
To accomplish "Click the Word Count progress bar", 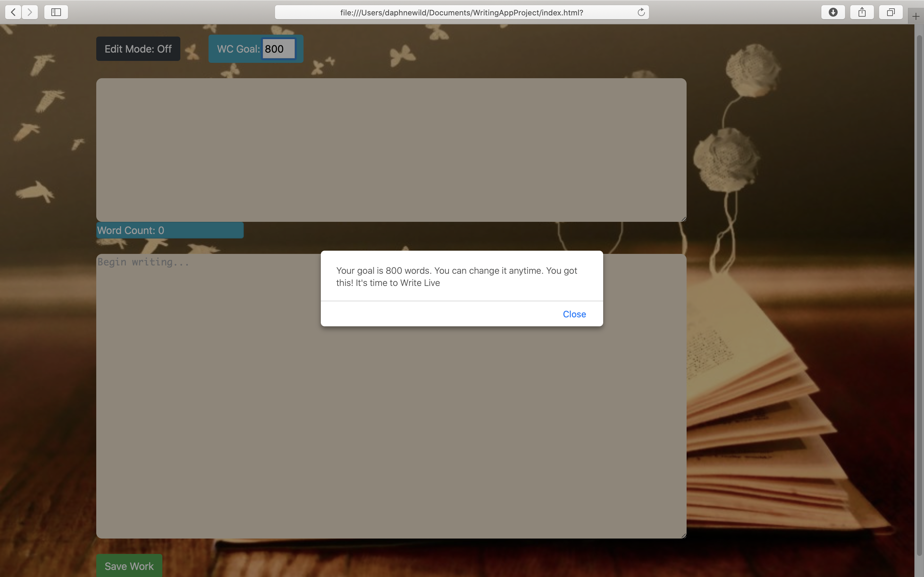I will pyautogui.click(x=170, y=230).
